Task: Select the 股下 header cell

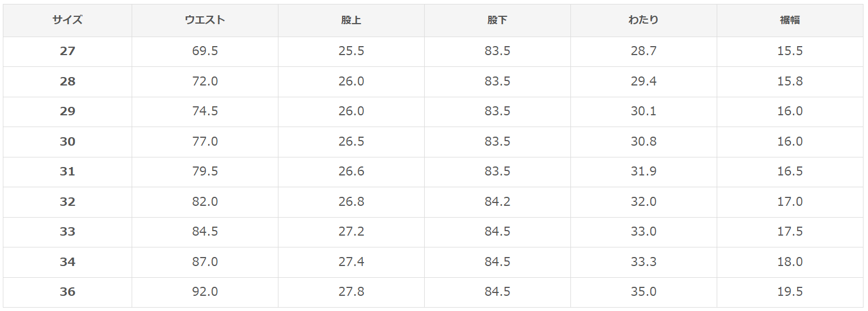Action: pyautogui.click(x=497, y=20)
